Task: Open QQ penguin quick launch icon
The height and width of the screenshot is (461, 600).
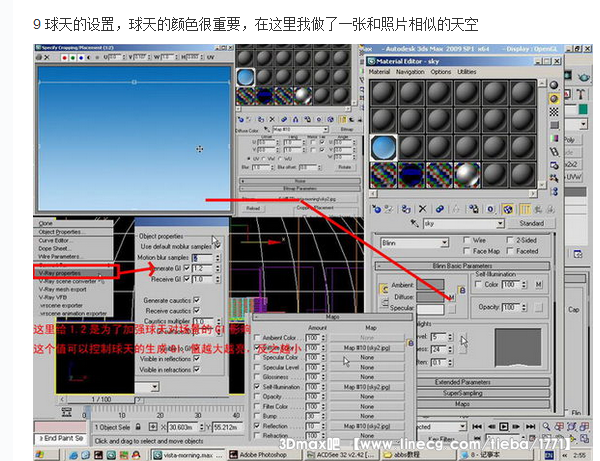Action: coord(136,455)
